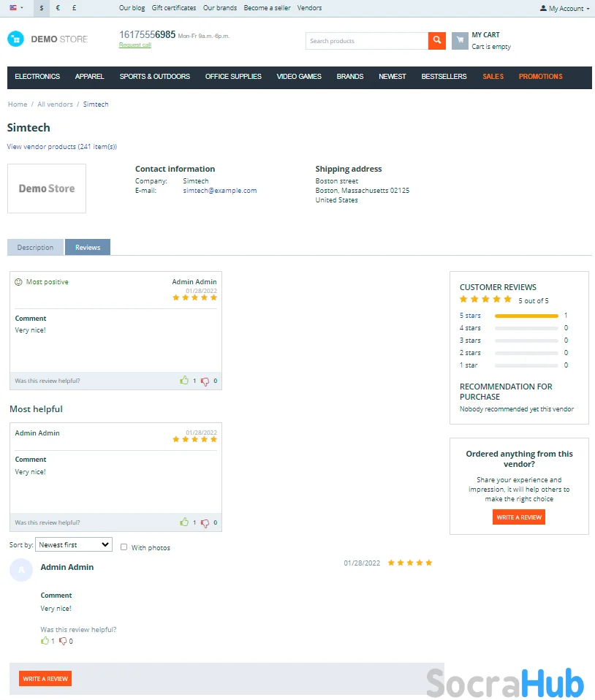Click the 2 stars row label
The height and width of the screenshot is (700, 595).
[470, 353]
